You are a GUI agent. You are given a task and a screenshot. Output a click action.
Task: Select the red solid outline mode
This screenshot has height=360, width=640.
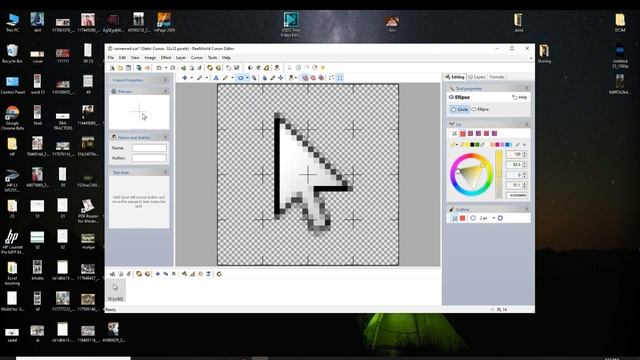[x=462, y=218]
